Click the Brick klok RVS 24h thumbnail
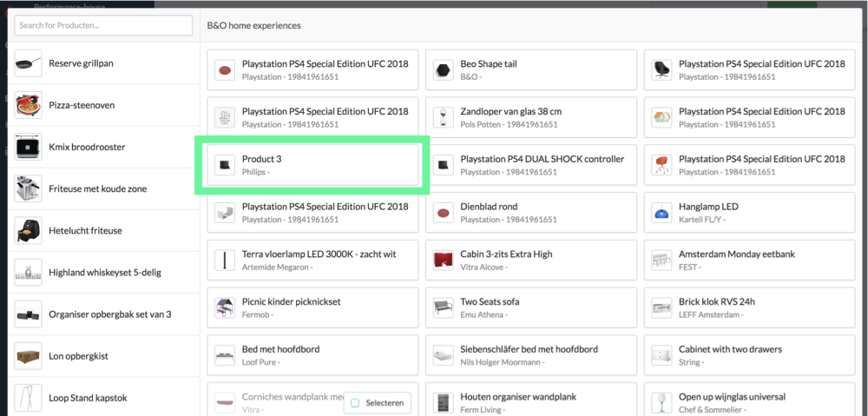Image resolution: width=868 pixels, height=416 pixels. [661, 308]
